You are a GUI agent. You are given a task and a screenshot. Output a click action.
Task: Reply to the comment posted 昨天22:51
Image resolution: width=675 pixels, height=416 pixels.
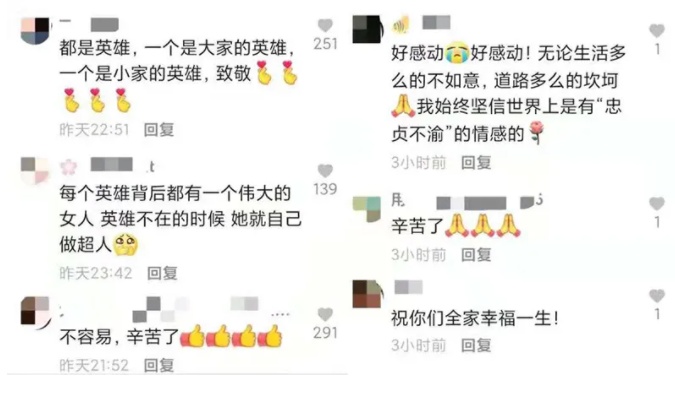pyautogui.click(x=159, y=130)
